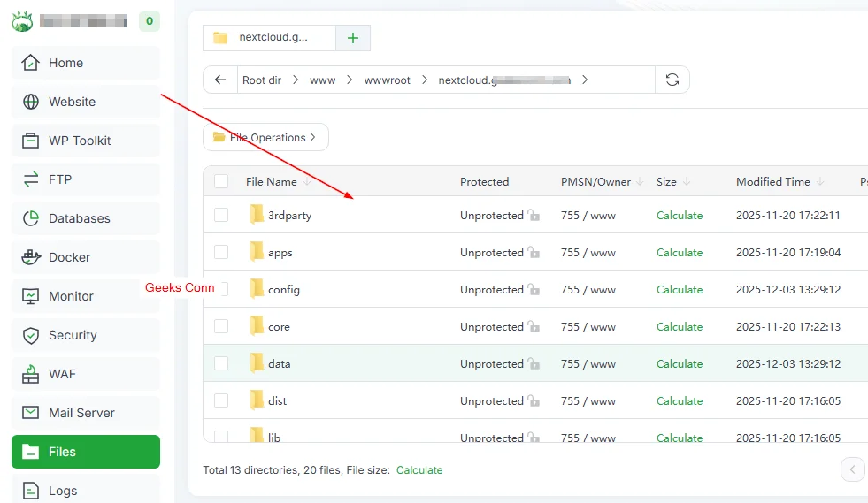Open the Docker section
Image resolution: width=868 pixels, height=503 pixels.
coord(86,257)
